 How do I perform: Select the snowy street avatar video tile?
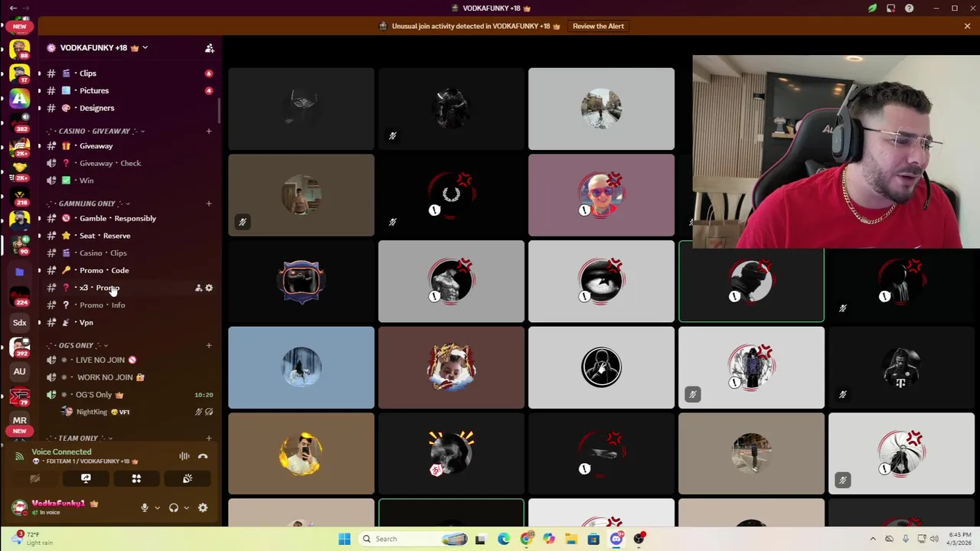[601, 109]
